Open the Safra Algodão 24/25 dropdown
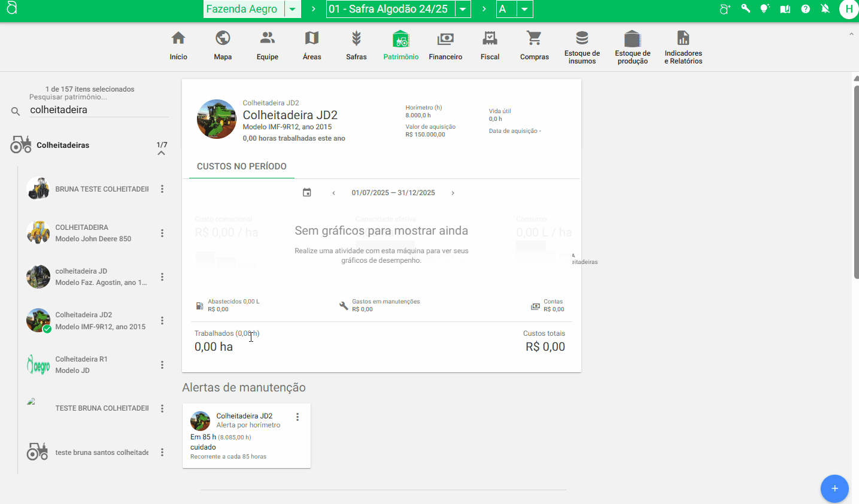859x504 pixels. 463,9
